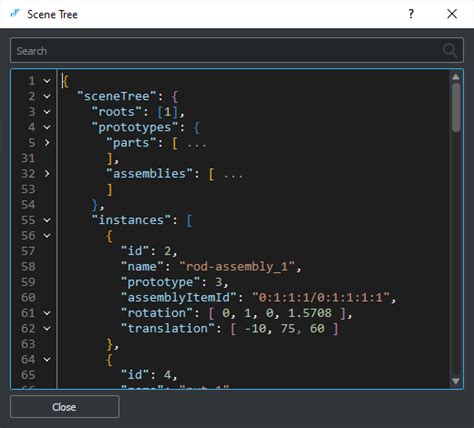Click the "roots" key text

point(117,112)
